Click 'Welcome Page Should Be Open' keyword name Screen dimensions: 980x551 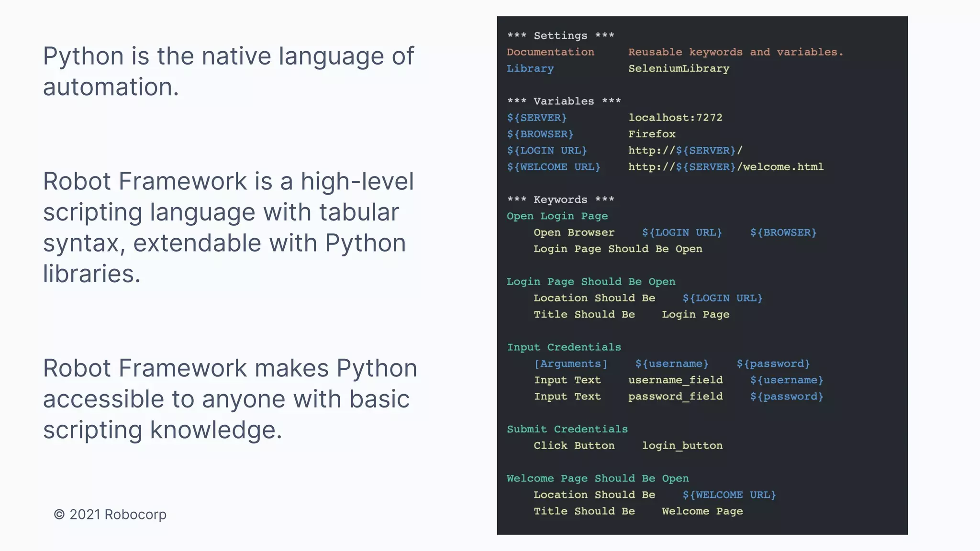[x=598, y=478]
